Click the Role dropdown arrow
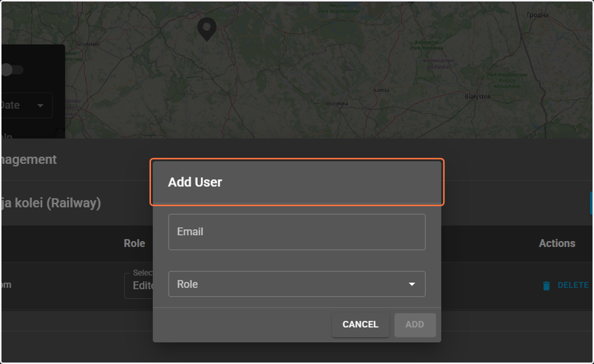 point(411,284)
